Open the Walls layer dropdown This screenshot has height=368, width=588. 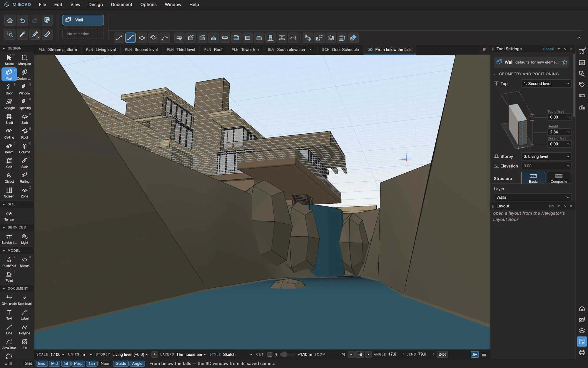pyautogui.click(x=533, y=197)
